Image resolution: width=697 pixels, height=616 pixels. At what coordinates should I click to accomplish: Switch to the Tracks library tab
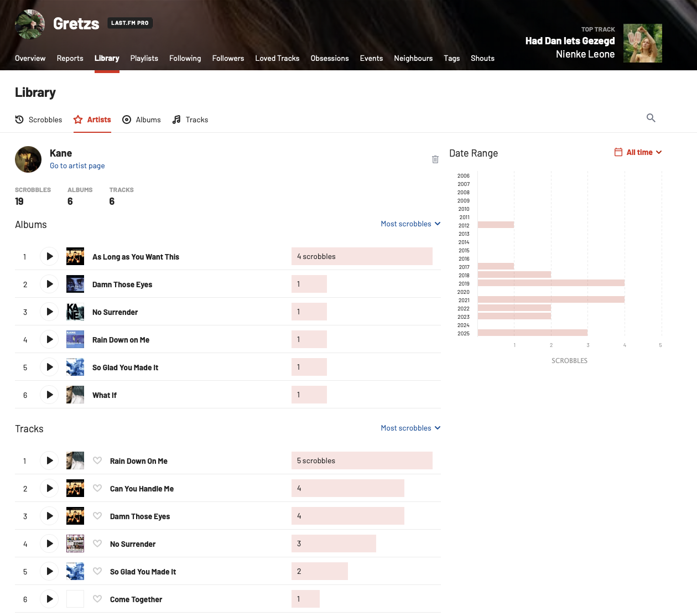190,120
